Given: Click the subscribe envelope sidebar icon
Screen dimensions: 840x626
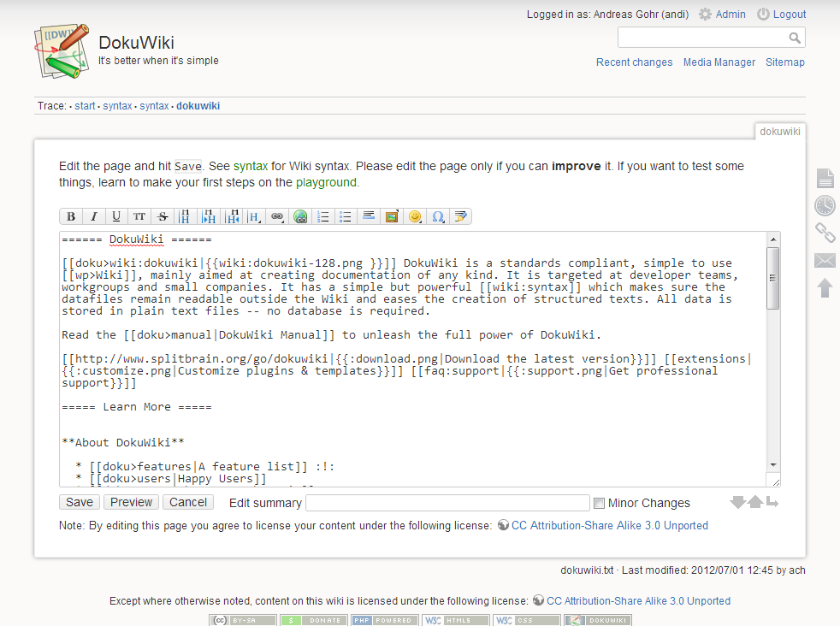Looking at the screenshot, I should (x=825, y=261).
